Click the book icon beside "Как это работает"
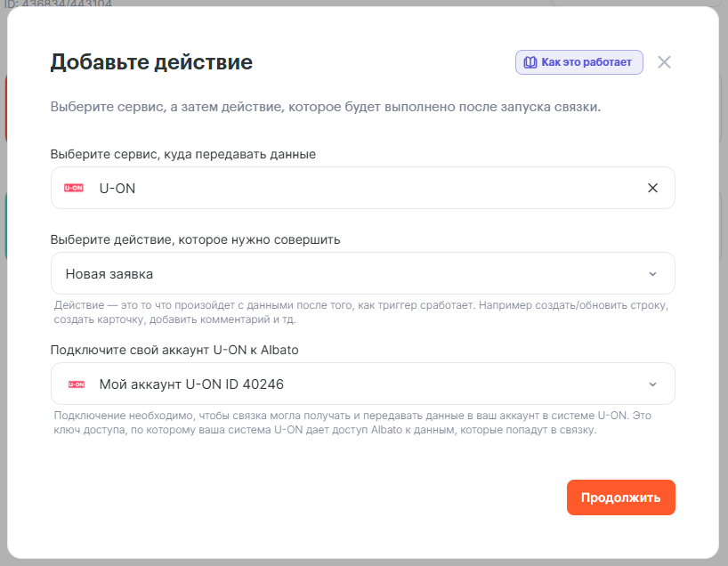The image size is (728, 566). coord(530,62)
